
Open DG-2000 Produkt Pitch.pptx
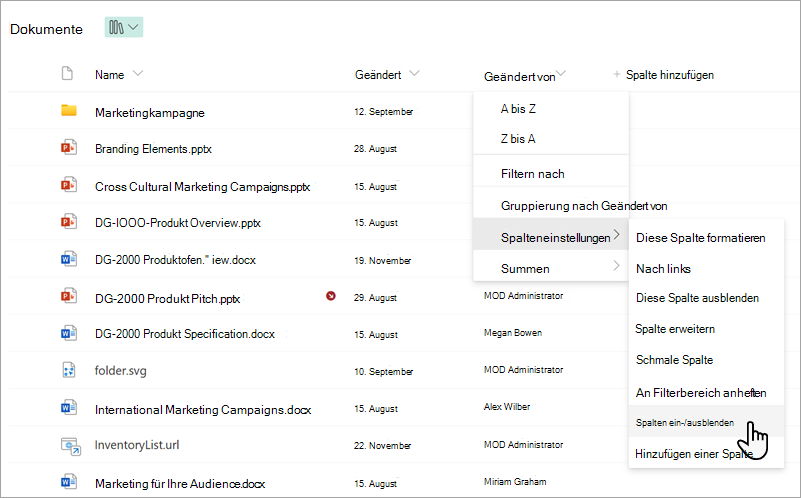pyautogui.click(x=168, y=299)
